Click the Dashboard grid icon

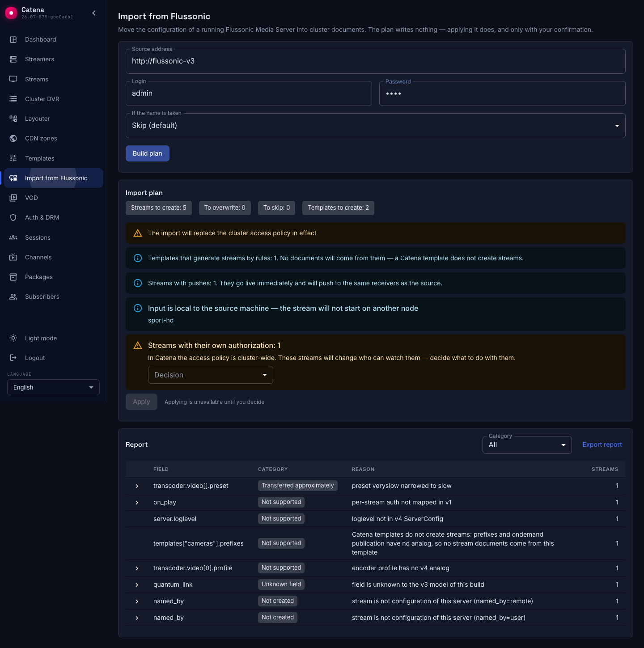click(x=13, y=39)
